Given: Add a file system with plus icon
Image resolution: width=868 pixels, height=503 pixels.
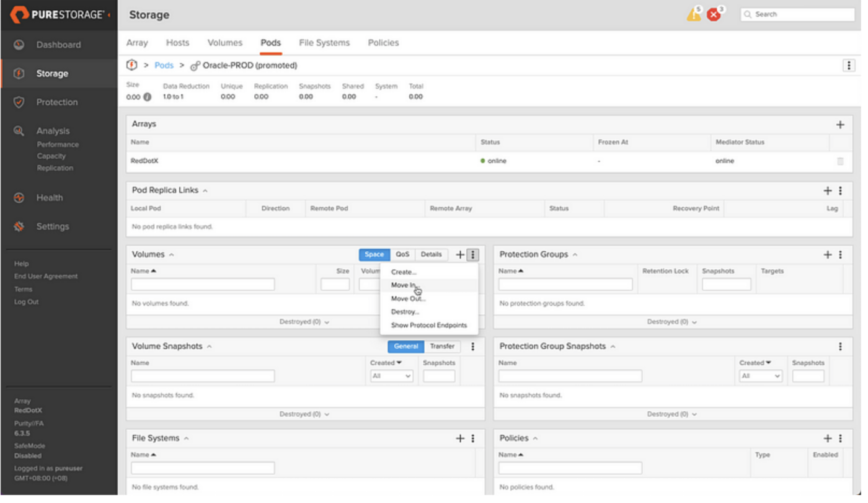Looking at the screenshot, I should [460, 438].
